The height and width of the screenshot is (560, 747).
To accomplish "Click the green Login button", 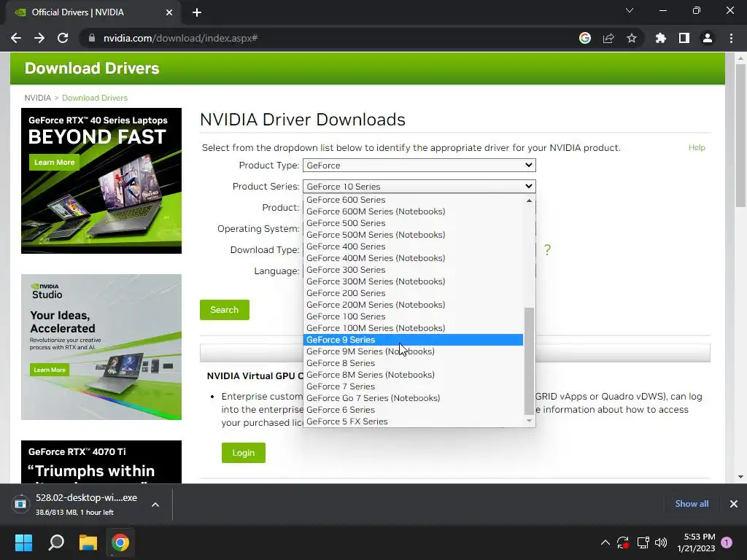I will [x=244, y=453].
